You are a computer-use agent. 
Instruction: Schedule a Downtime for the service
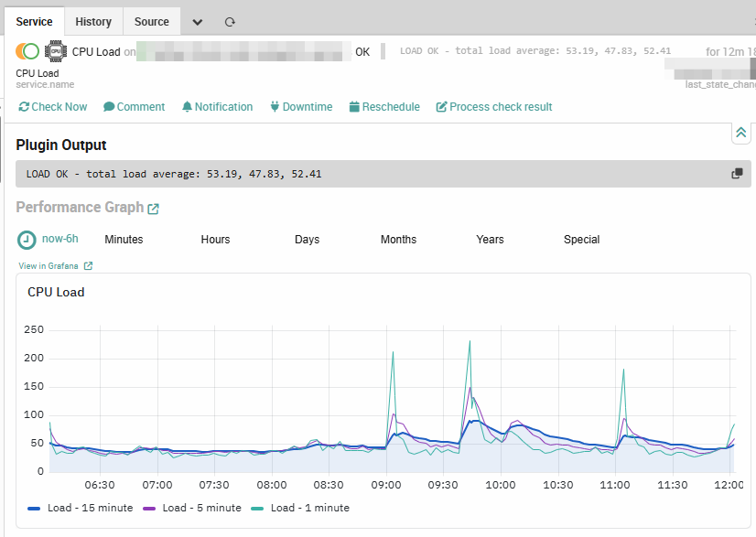301,107
